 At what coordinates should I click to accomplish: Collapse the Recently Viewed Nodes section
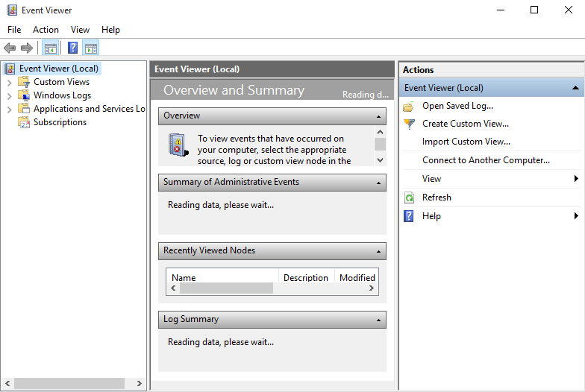click(379, 252)
